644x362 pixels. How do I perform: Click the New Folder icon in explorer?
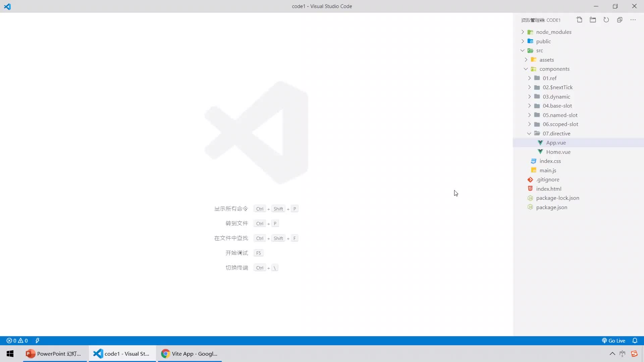click(x=593, y=20)
